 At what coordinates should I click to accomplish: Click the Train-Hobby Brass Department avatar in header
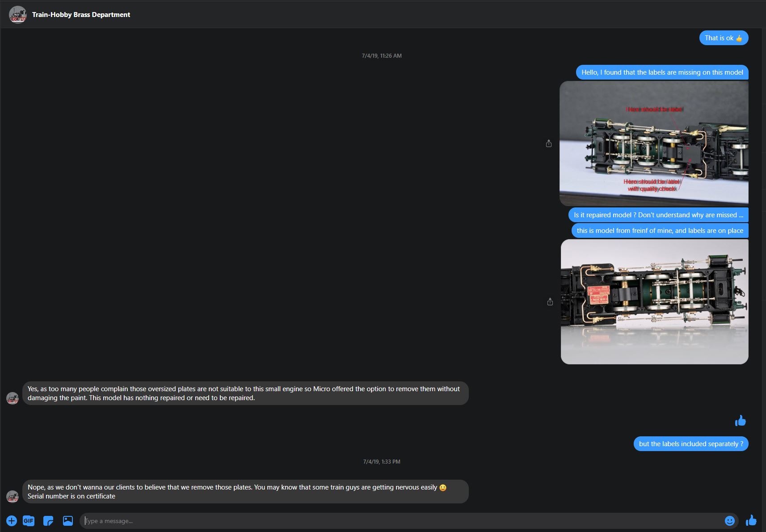18,15
